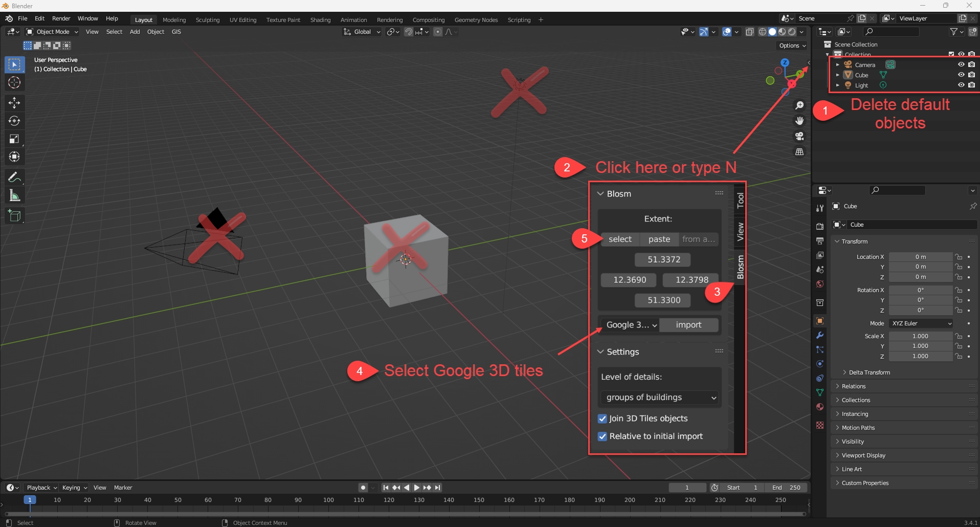
Task: Open the View Layer properties tab icon
Action: [x=820, y=255]
